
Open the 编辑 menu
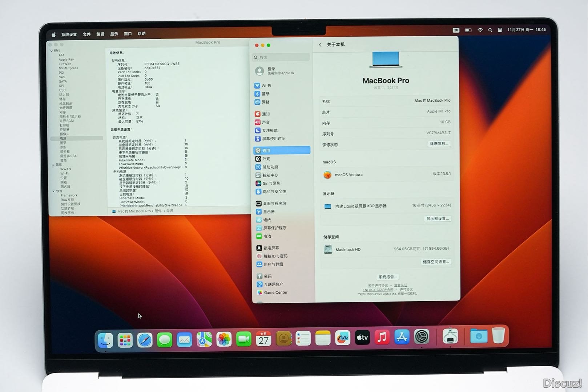point(100,34)
